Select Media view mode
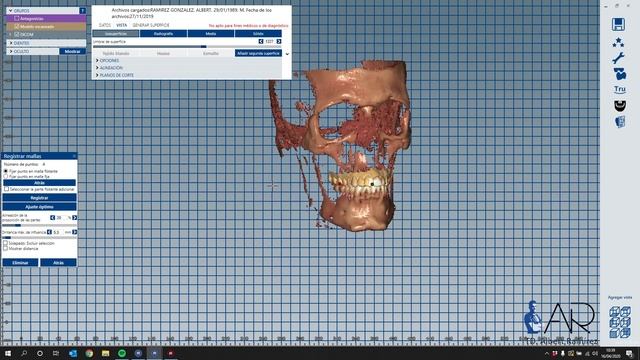This screenshot has height=360, width=640. (211, 33)
